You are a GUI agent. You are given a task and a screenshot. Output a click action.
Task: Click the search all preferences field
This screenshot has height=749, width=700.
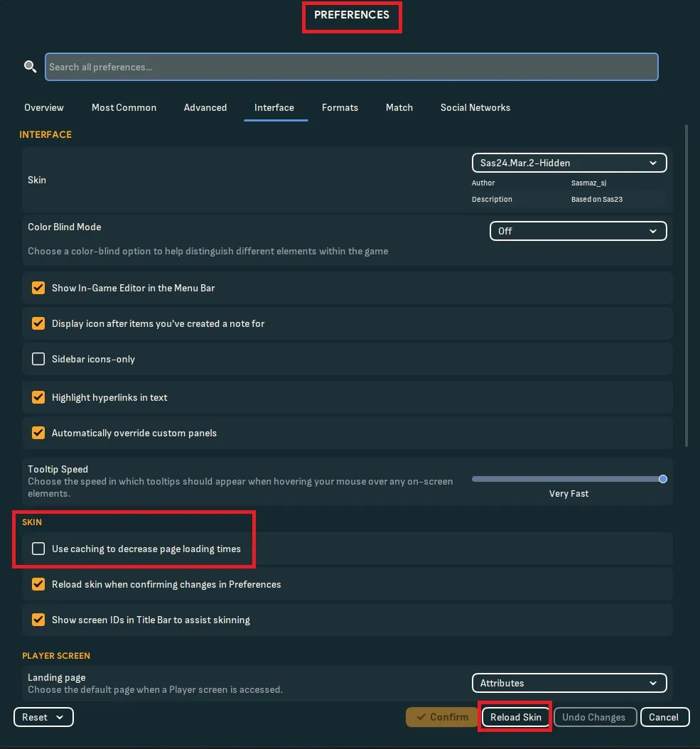(x=351, y=66)
